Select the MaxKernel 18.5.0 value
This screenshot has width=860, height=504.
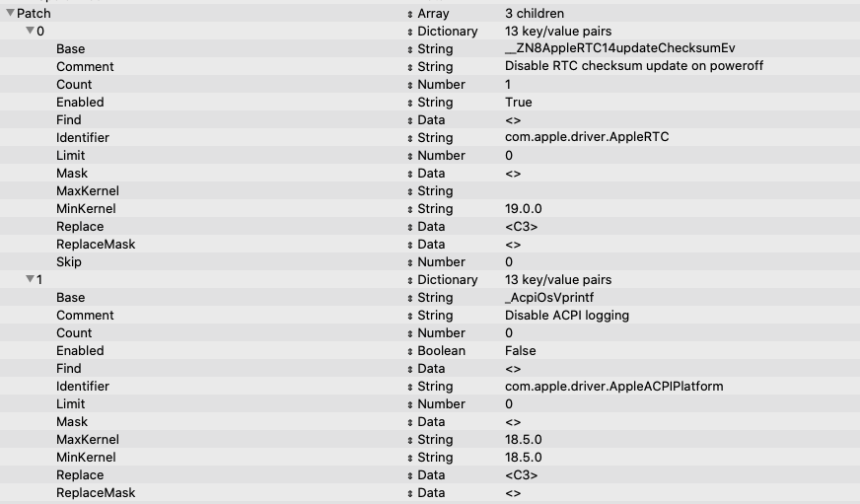tap(523, 440)
